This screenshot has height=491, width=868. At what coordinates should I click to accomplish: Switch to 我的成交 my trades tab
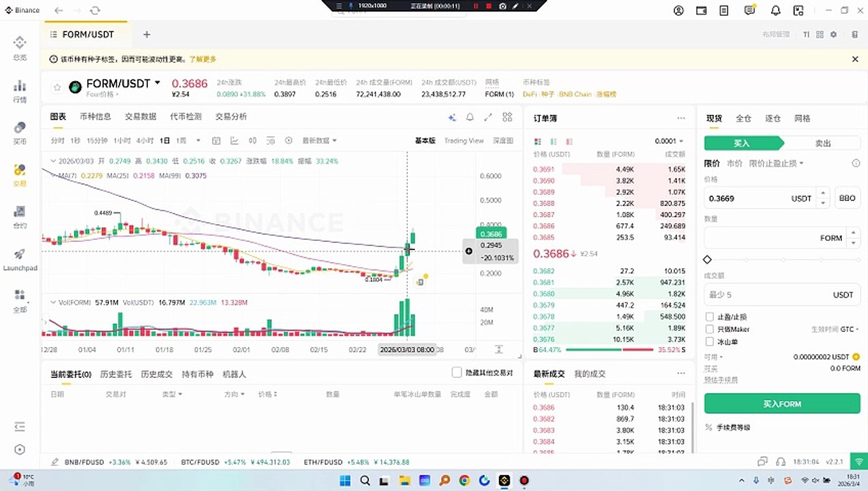[590, 374]
